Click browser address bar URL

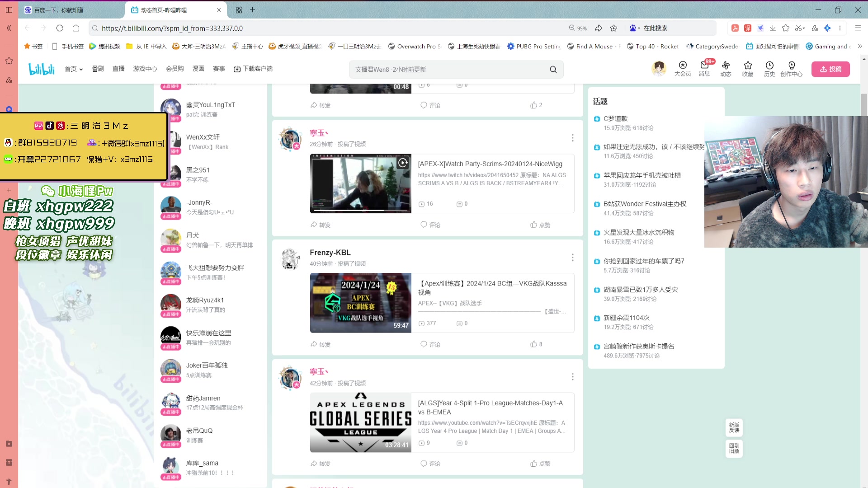point(172,28)
